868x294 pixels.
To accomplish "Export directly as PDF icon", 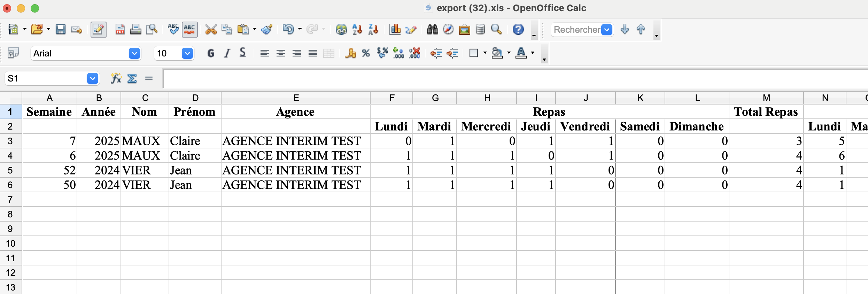I will tap(120, 29).
